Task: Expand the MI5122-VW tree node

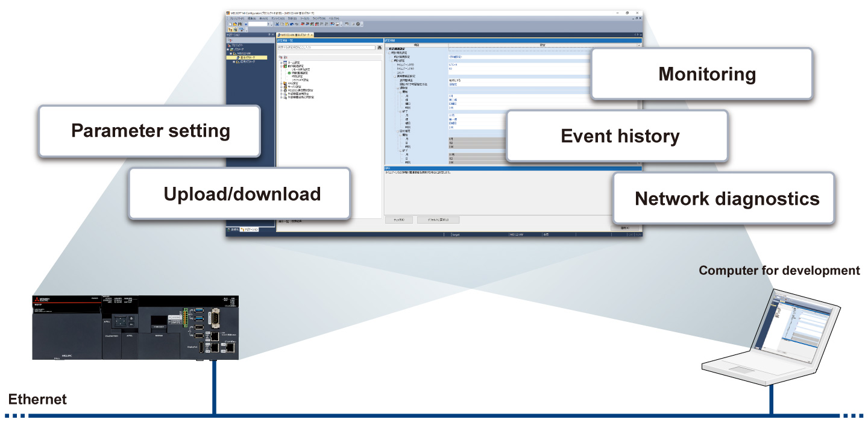Action: click(231, 54)
